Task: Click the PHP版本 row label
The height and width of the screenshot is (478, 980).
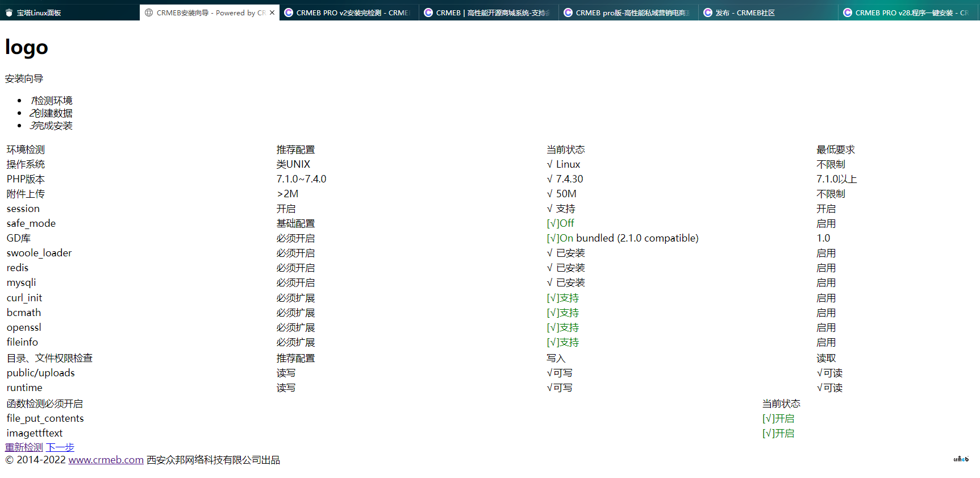Action: (x=26, y=179)
